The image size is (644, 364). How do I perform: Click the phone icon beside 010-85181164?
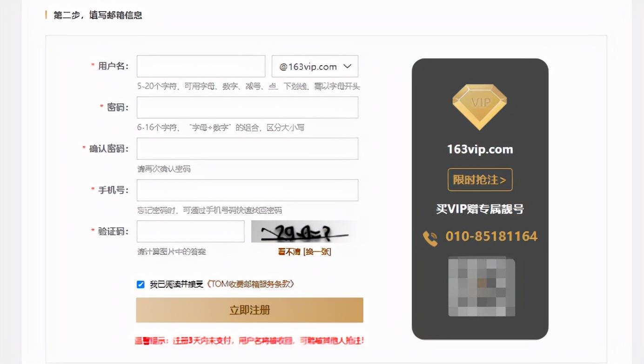pyautogui.click(x=430, y=238)
